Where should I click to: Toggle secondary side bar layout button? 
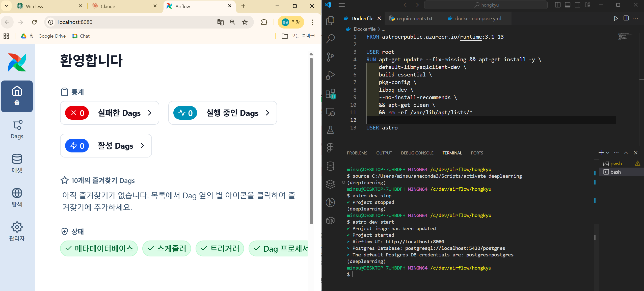[577, 5]
